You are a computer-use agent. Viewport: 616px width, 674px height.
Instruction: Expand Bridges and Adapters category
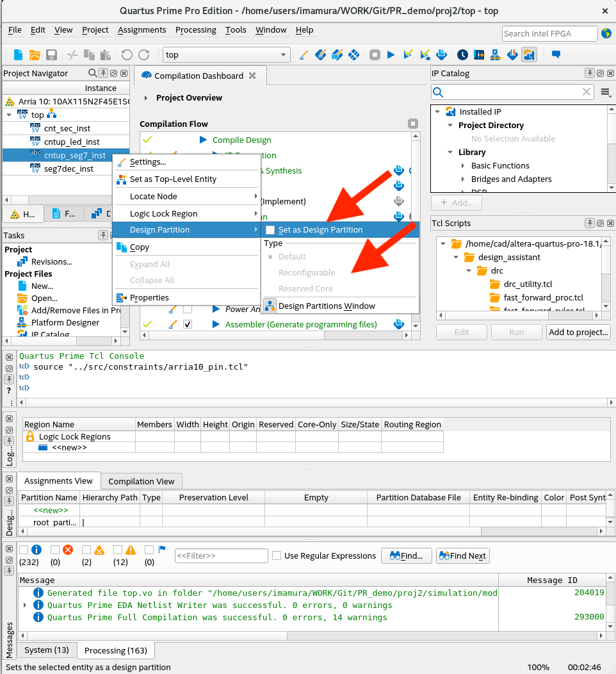point(463,179)
